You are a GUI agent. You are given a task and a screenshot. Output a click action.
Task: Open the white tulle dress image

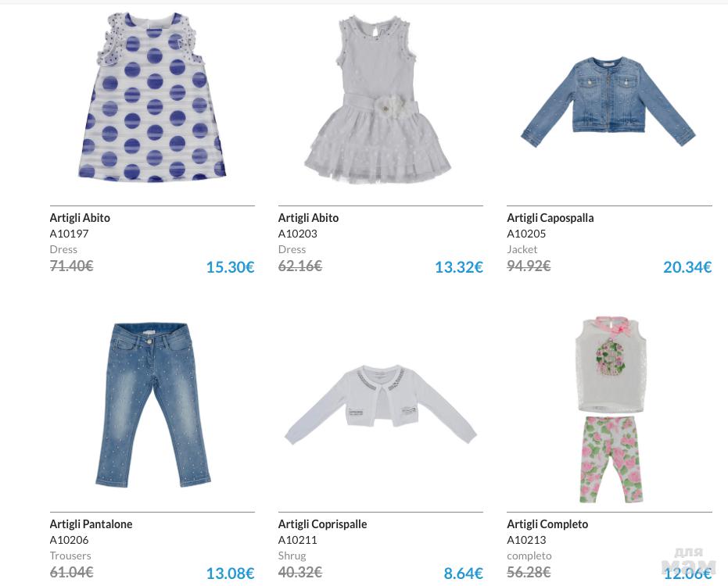pyautogui.click(x=378, y=100)
